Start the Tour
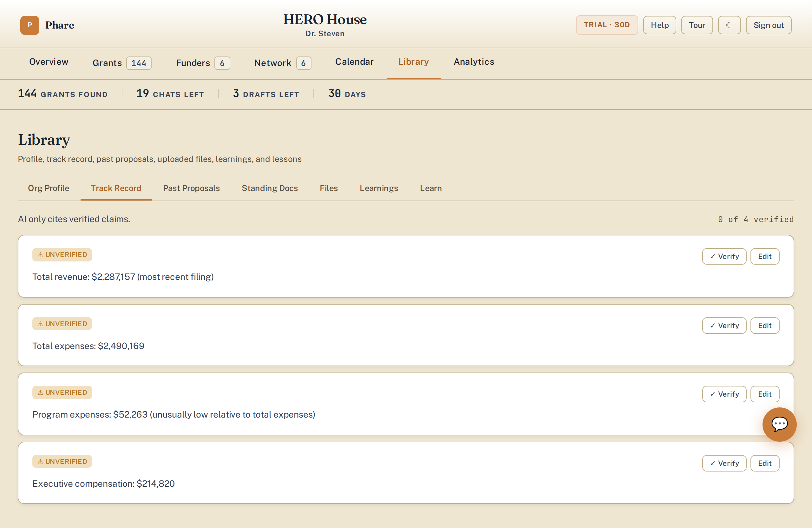Image resolution: width=812 pixels, height=528 pixels. [x=697, y=25]
